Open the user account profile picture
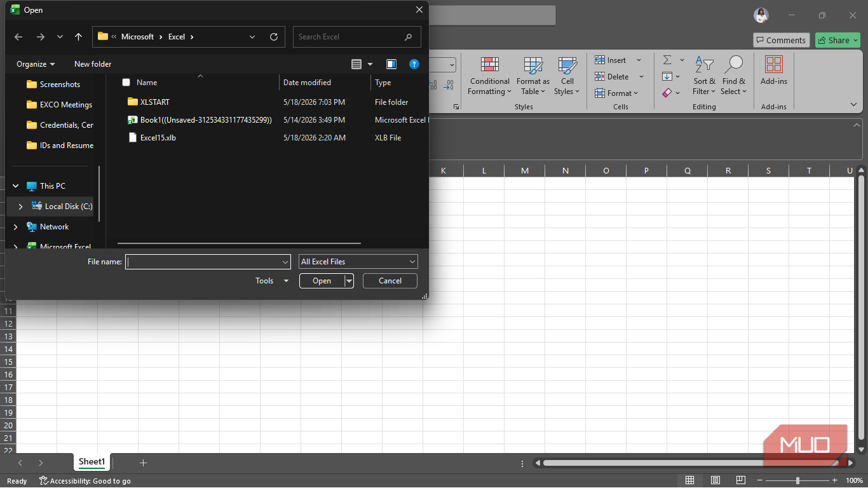This screenshot has height=488, width=868. [761, 15]
